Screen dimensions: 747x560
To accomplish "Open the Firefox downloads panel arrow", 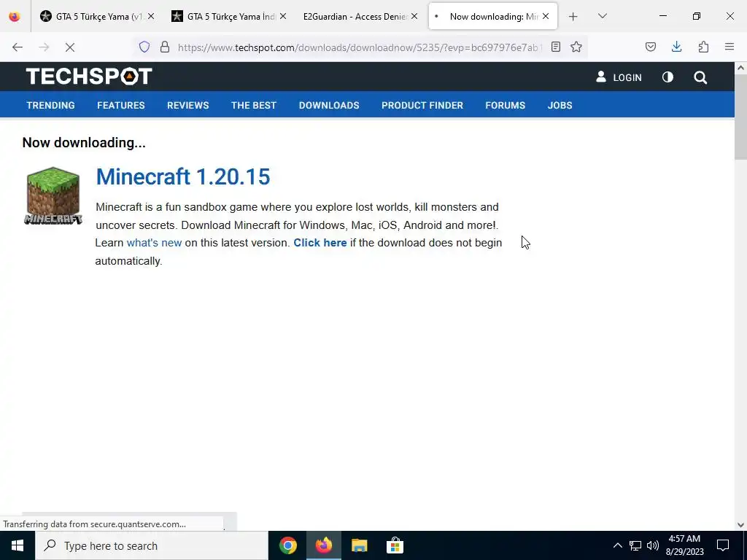I will (676, 47).
